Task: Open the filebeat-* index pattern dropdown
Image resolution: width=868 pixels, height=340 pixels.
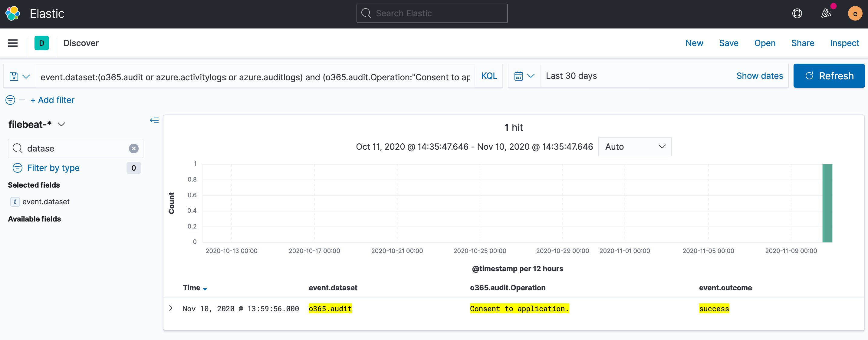Action: (x=62, y=124)
